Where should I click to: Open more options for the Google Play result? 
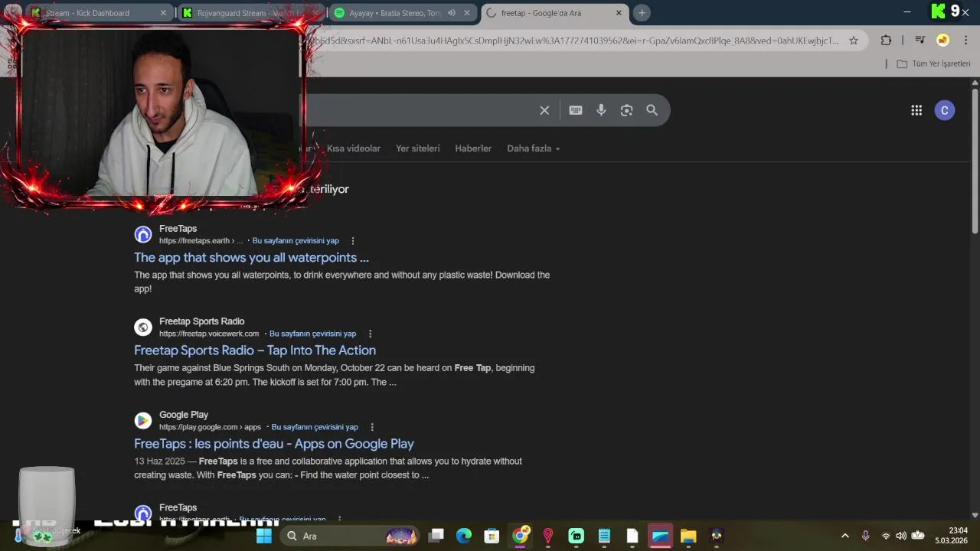(372, 427)
